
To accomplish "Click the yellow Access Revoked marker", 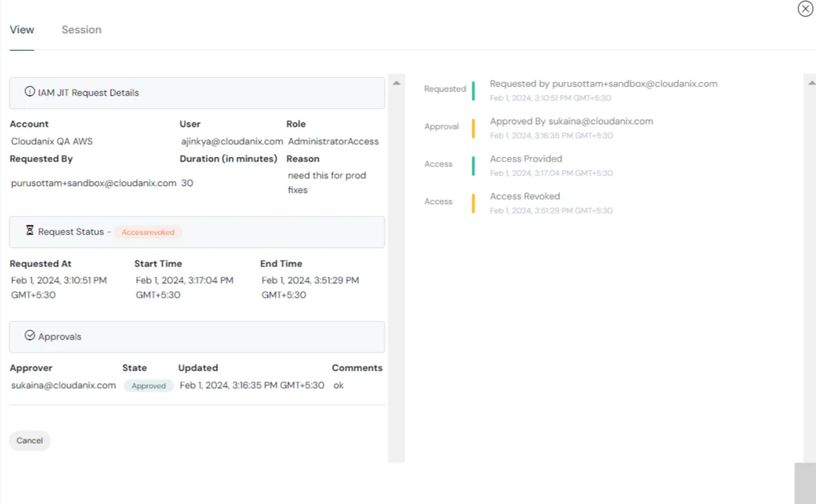I will coord(473,202).
